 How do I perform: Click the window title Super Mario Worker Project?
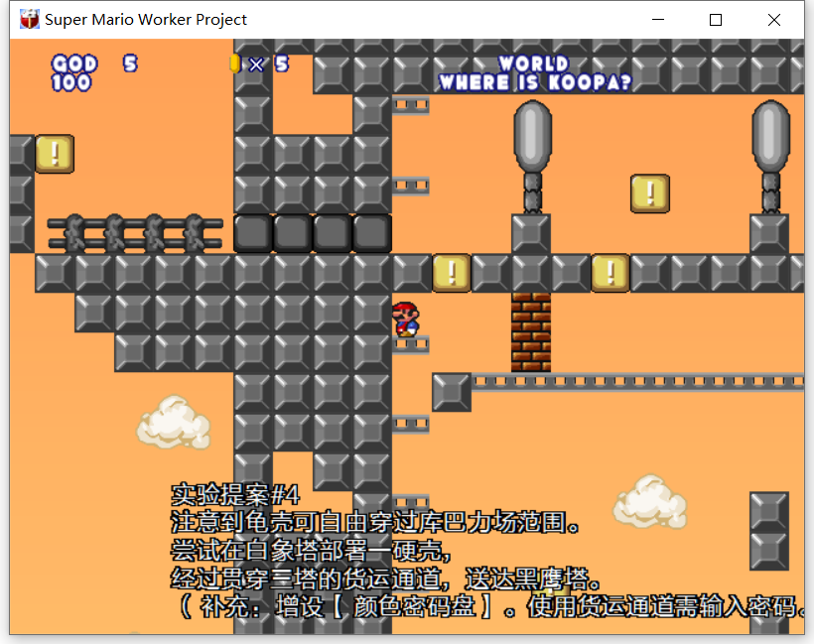(x=146, y=20)
